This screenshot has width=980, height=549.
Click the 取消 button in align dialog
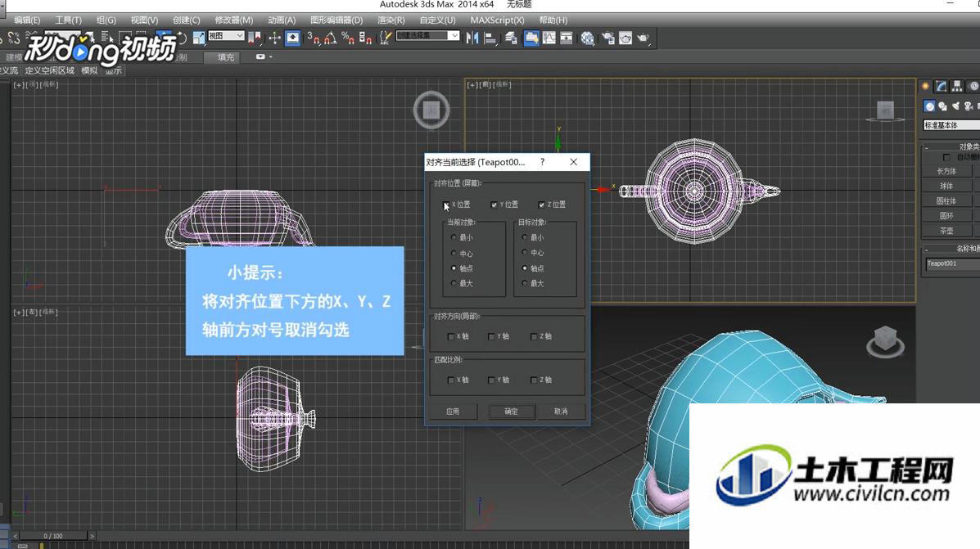[562, 411]
